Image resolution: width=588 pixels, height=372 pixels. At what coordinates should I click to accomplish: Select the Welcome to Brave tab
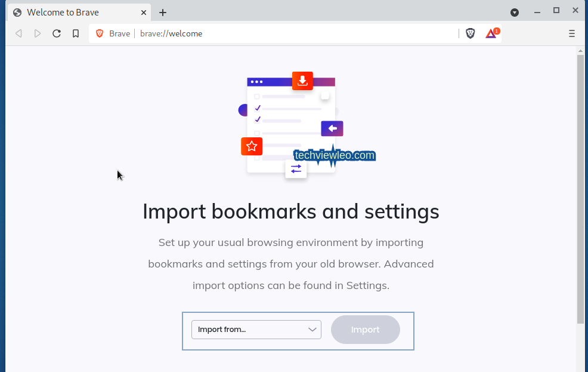pos(79,13)
